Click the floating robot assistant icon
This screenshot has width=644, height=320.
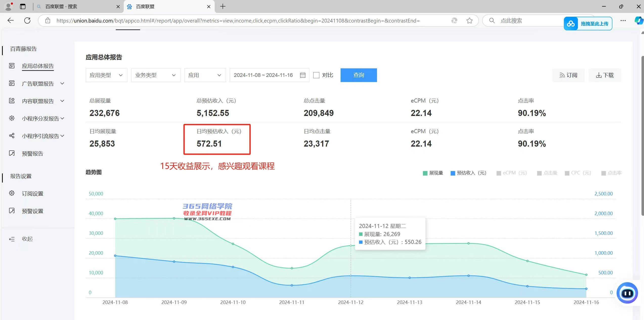tap(627, 293)
